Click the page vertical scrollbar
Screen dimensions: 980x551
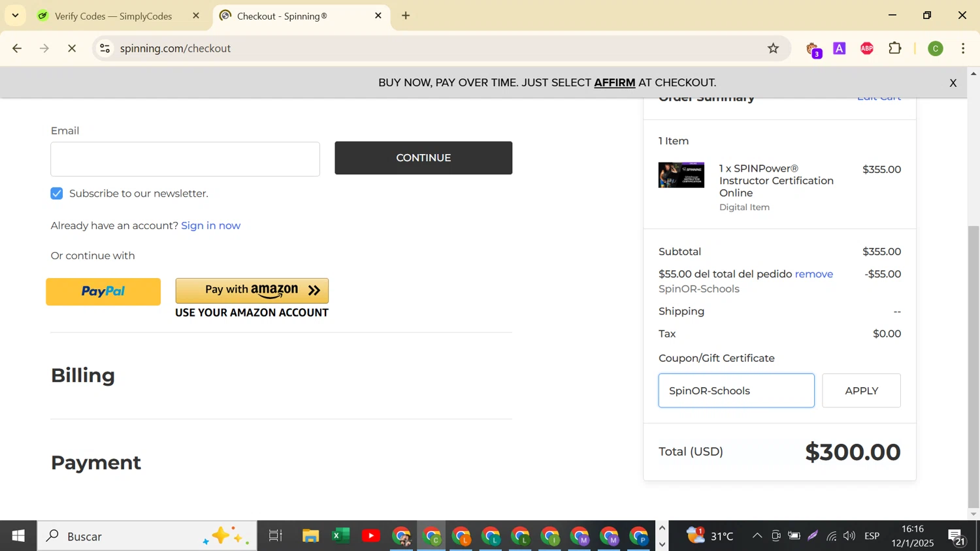[973, 366]
